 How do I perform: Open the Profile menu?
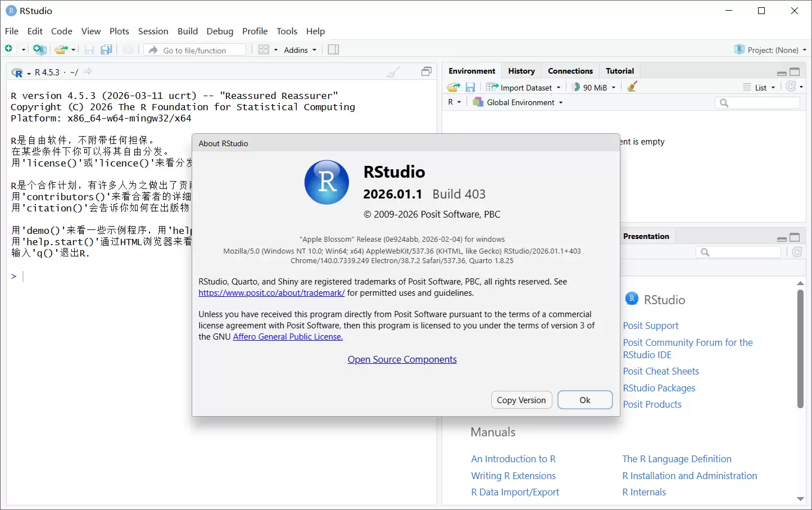click(255, 31)
